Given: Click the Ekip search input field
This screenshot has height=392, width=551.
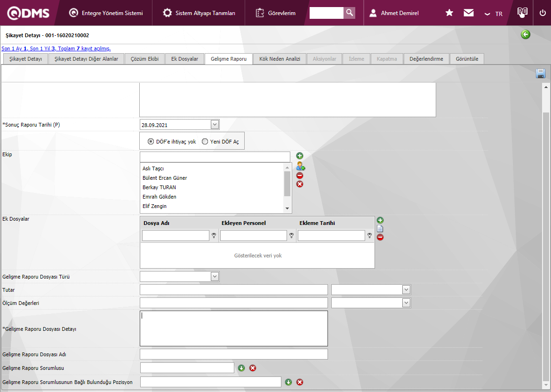Looking at the screenshot, I should pyautogui.click(x=215, y=157).
